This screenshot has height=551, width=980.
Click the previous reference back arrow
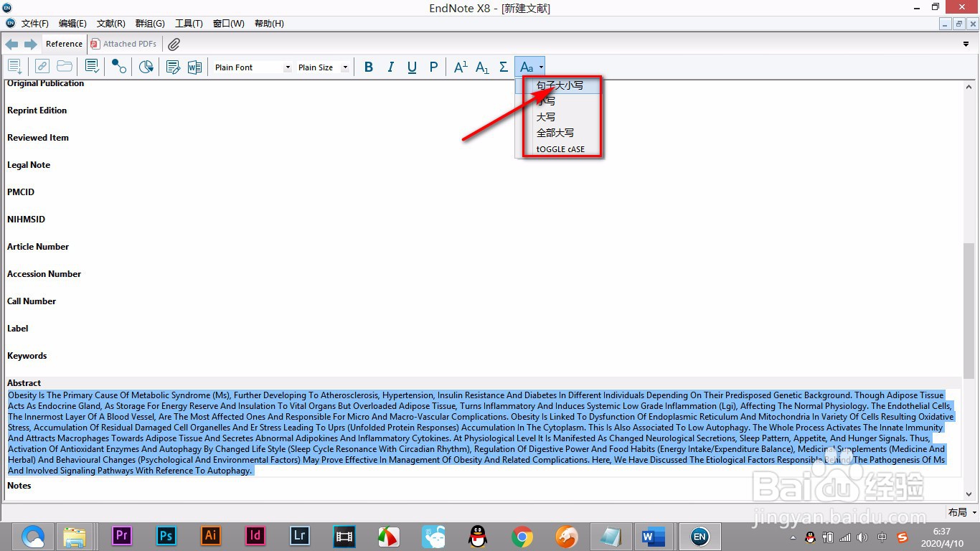12,44
